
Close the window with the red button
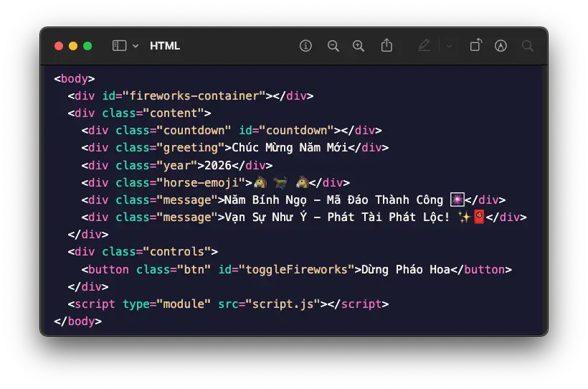coord(59,46)
